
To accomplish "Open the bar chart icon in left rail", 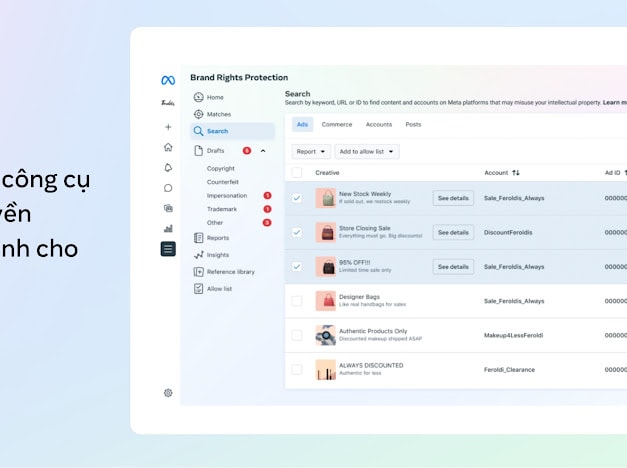I will coord(168,228).
